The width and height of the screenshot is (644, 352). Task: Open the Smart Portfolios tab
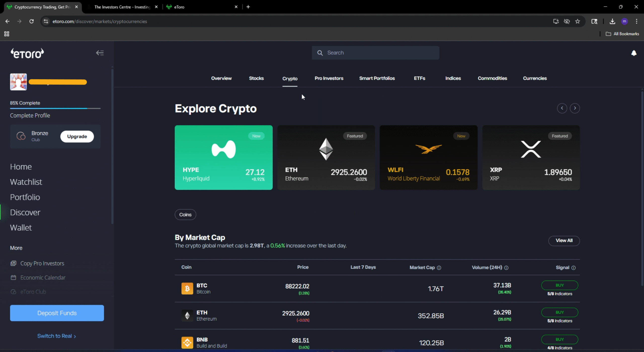click(x=377, y=78)
